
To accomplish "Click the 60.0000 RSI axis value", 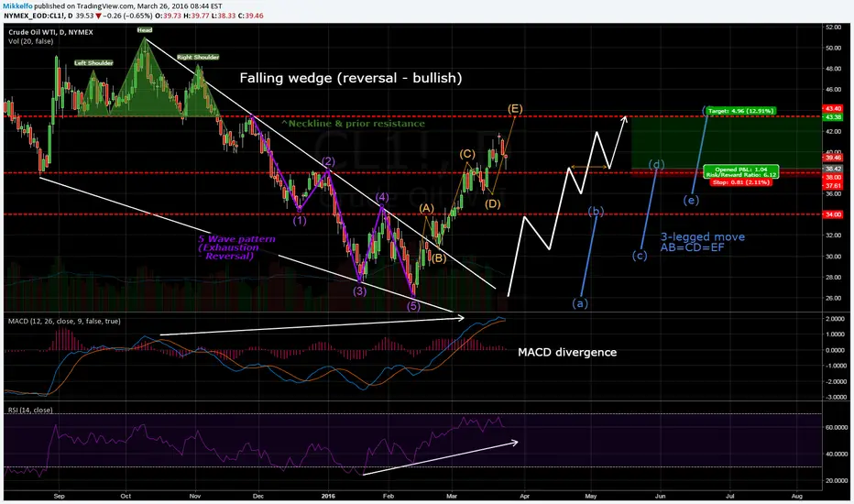I will tap(838, 428).
